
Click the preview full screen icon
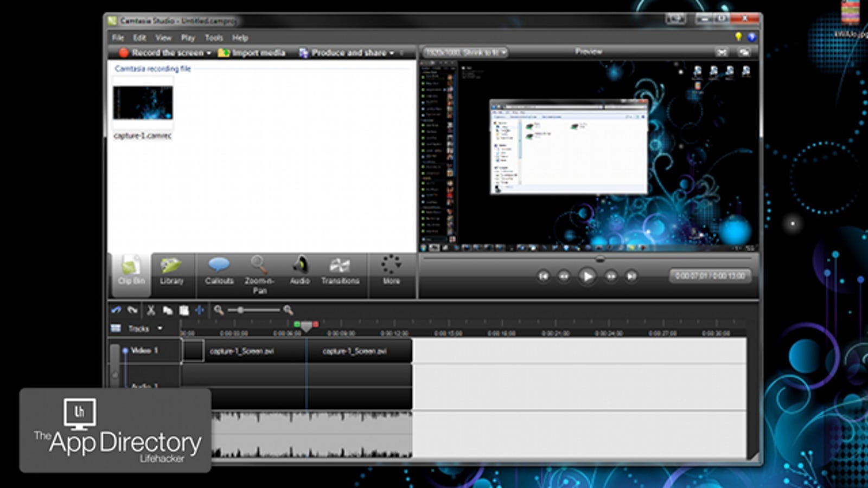click(744, 52)
